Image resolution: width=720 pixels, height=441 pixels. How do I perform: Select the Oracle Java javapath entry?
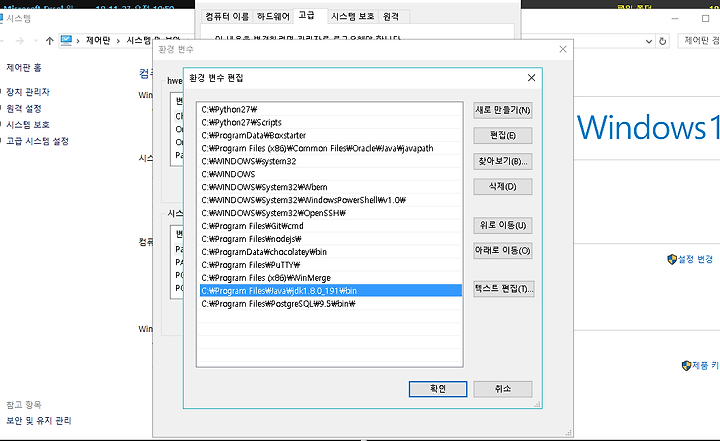click(x=331, y=148)
